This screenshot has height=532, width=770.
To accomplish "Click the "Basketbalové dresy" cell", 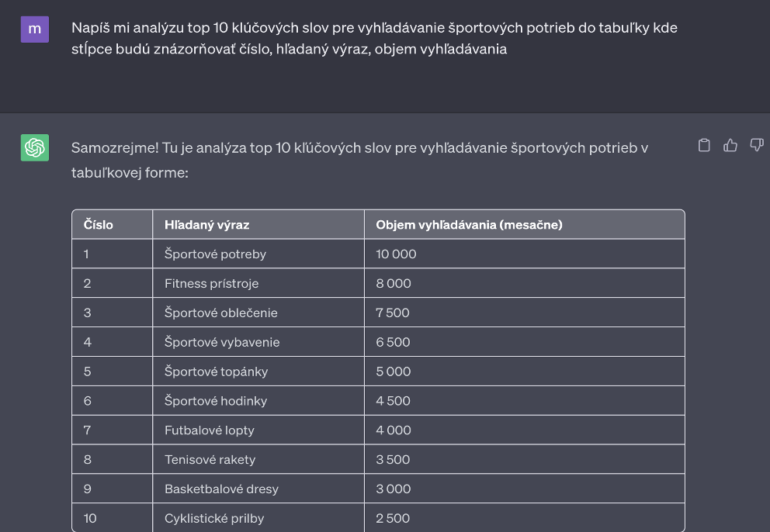I will [x=221, y=490].
